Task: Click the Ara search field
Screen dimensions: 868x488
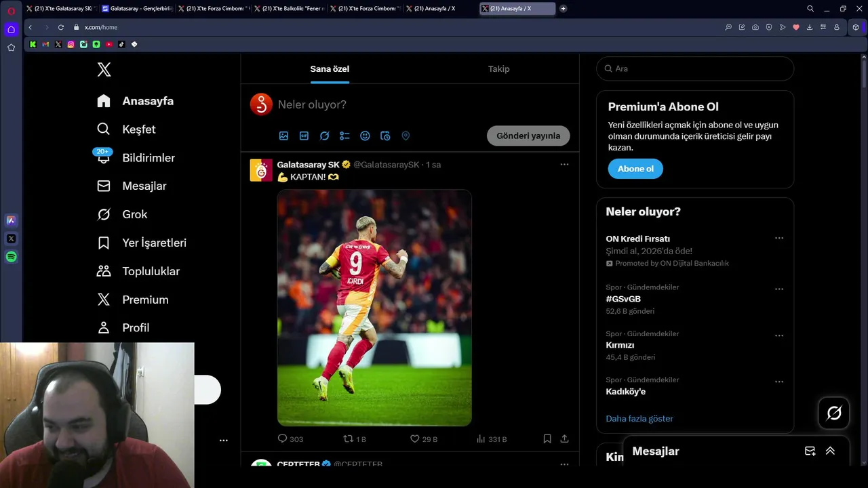Action: [695, 68]
